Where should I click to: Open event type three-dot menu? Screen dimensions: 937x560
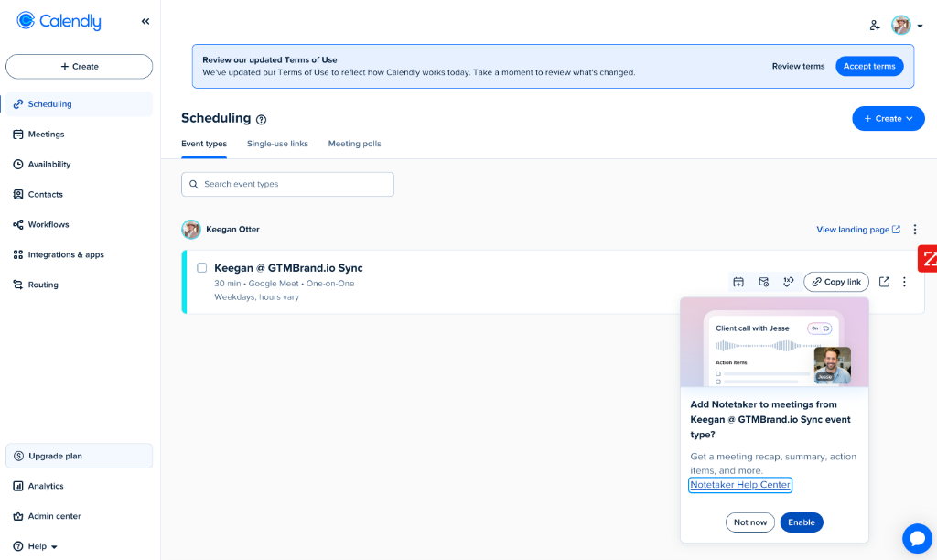tap(904, 282)
